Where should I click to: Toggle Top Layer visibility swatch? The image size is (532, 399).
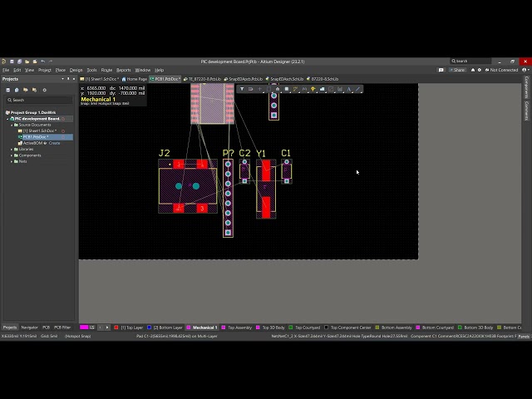pos(116,328)
